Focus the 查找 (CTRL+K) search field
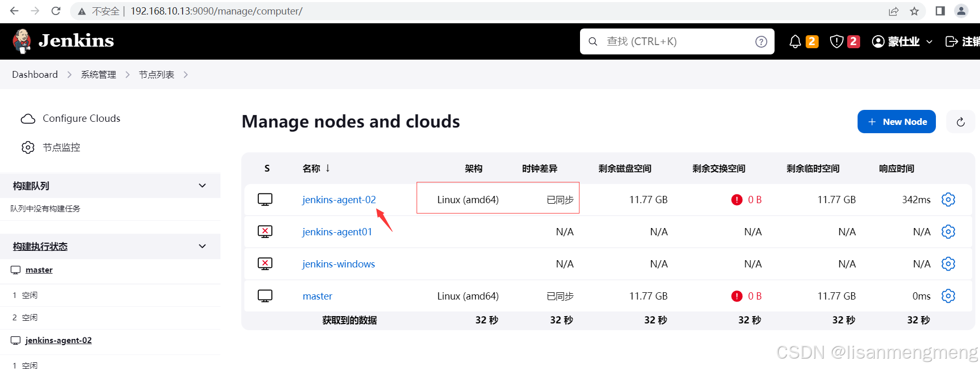 click(x=677, y=41)
